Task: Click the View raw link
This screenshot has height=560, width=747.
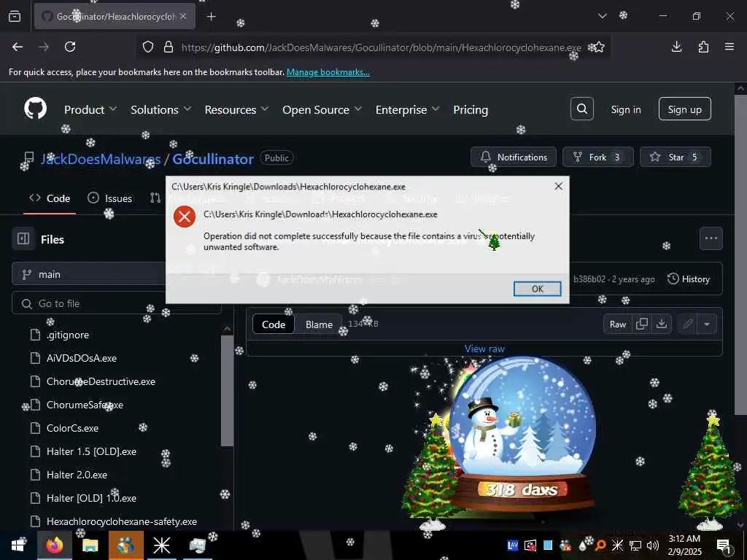Action: (x=484, y=349)
